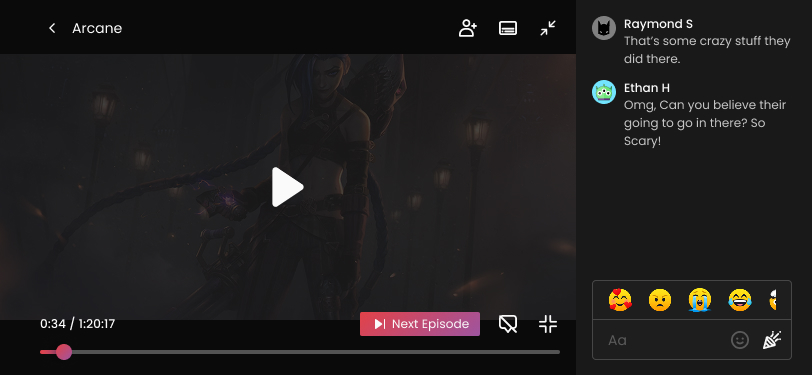The image size is (812, 375).
Task: Open the emoji picker smiley icon
Action: [740, 340]
